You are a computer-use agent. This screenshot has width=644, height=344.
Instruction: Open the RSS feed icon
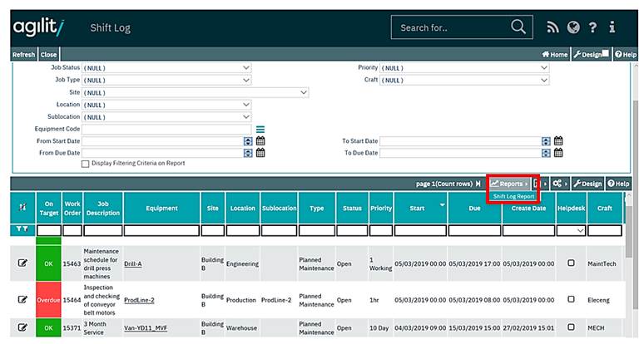pos(552,27)
